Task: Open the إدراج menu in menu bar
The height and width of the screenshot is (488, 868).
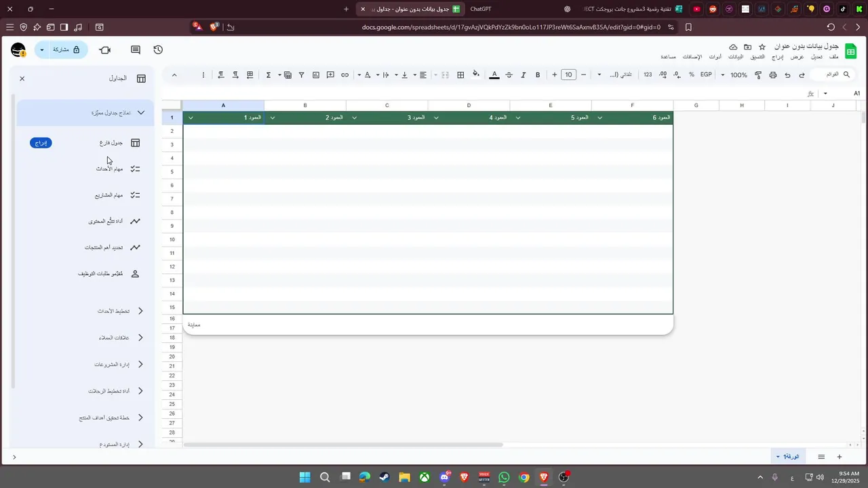Action: pos(778,57)
